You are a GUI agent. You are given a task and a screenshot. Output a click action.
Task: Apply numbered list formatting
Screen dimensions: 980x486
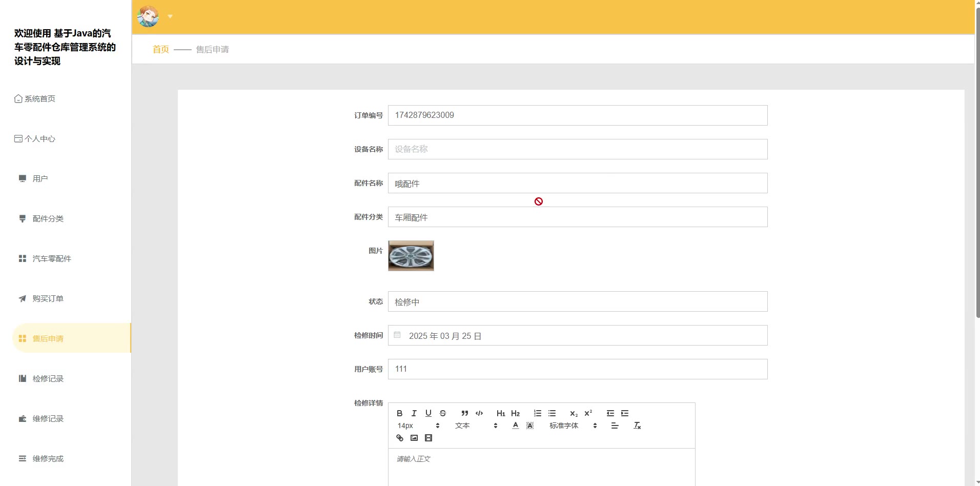coord(537,413)
